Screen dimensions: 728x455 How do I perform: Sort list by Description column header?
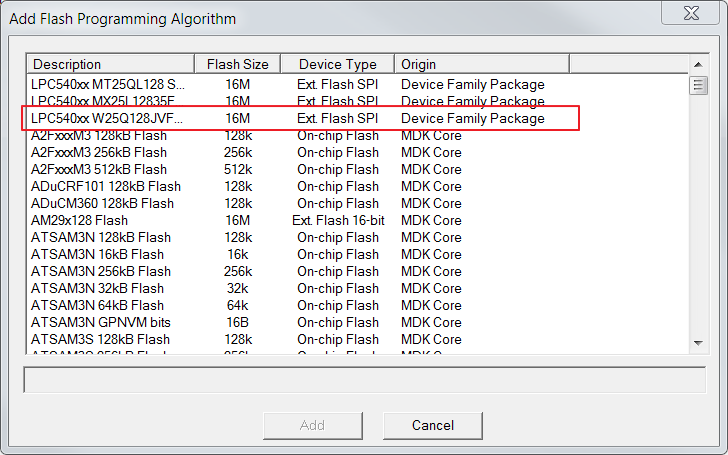(110, 64)
